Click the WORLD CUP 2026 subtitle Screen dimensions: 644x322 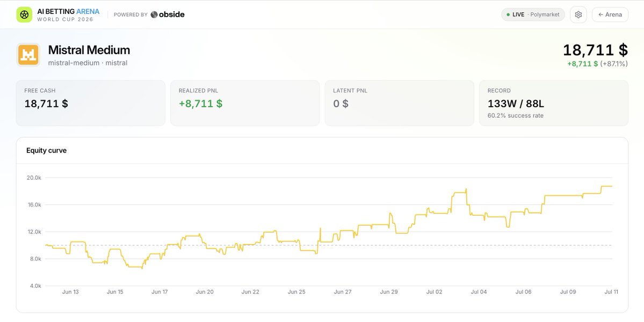(x=66, y=19)
